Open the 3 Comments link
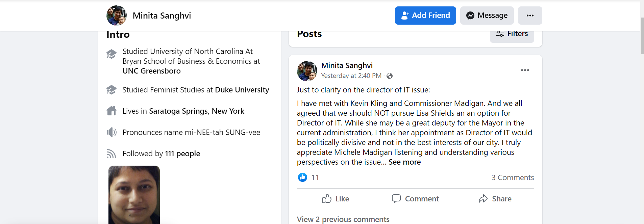 tap(513, 177)
